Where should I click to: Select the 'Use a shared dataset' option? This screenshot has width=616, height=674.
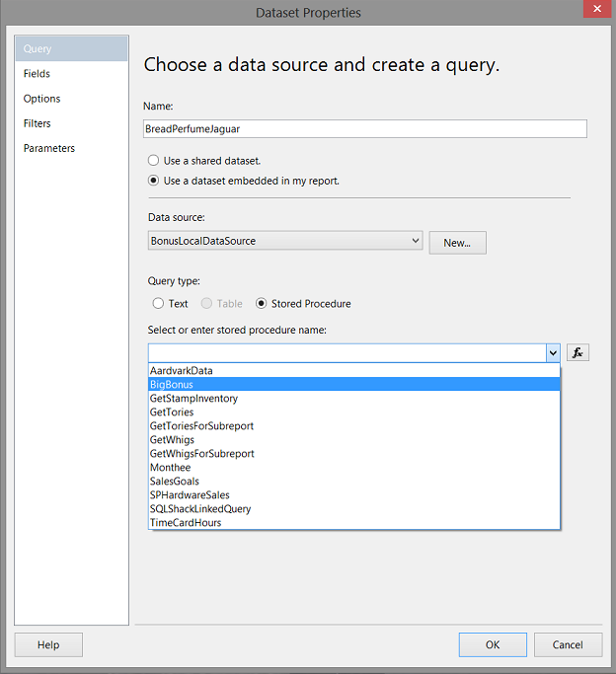(153, 160)
